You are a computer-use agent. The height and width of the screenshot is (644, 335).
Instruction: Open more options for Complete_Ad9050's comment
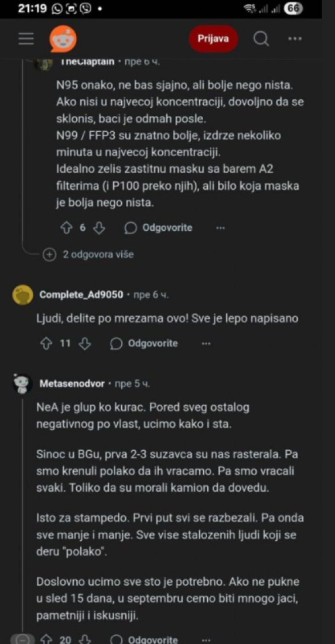pyautogui.click(x=206, y=343)
